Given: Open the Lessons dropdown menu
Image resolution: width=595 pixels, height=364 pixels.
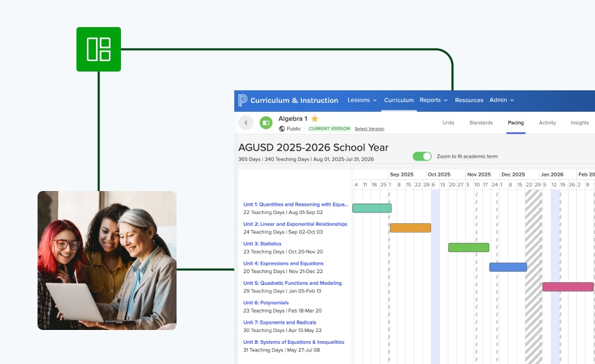Looking at the screenshot, I should click(362, 100).
